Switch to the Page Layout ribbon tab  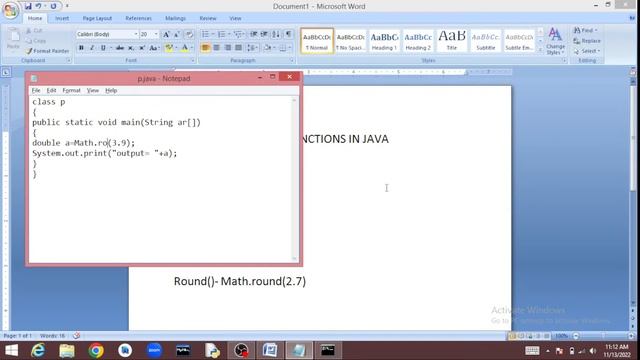pyautogui.click(x=97, y=18)
